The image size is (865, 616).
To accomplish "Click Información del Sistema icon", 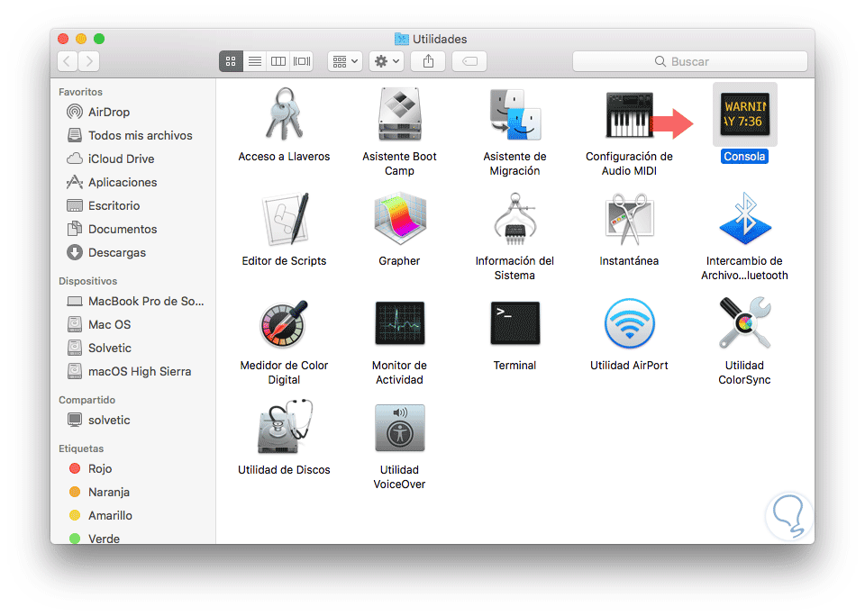I will click(x=514, y=220).
